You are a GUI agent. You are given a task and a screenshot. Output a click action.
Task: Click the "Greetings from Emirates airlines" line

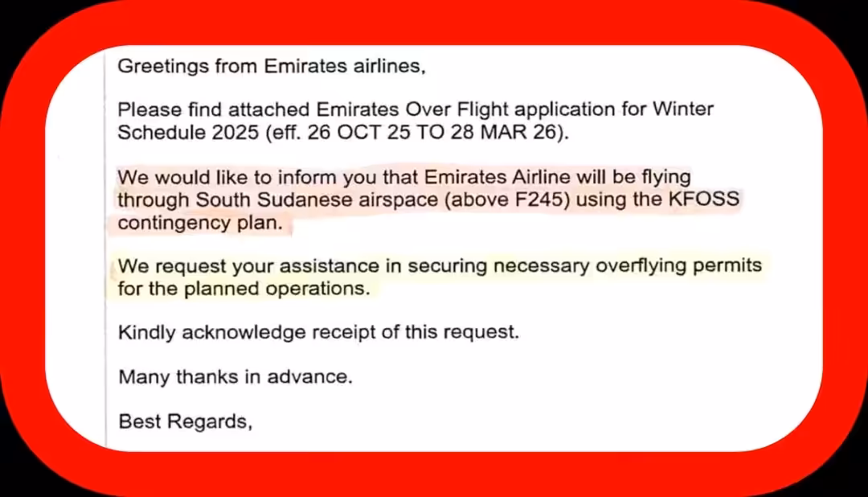coord(271,67)
